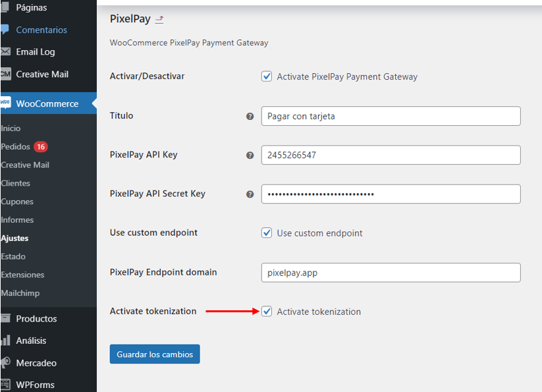Click the PixelPay Endpoint domain field
542x392 pixels.
391,273
